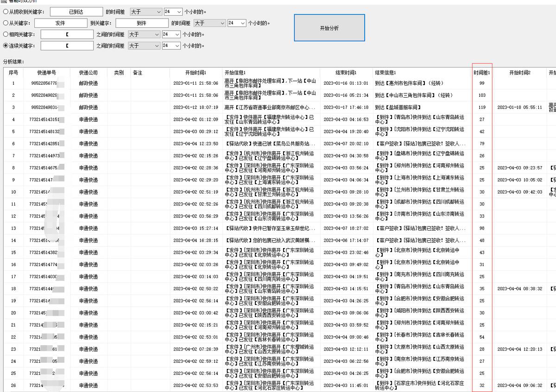Click 申通快递 company cell in row 4
The height and width of the screenshot is (392, 556).
[88, 119]
